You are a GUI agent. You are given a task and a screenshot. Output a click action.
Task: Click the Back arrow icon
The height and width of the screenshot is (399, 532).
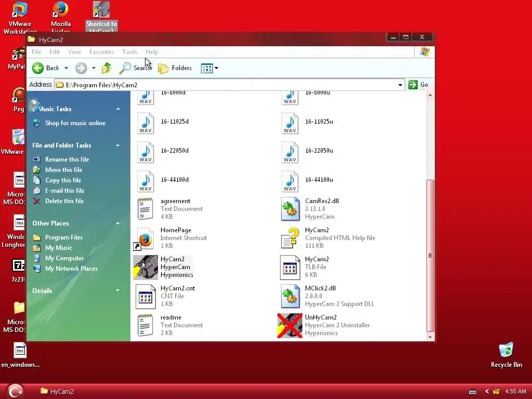pyautogui.click(x=37, y=68)
